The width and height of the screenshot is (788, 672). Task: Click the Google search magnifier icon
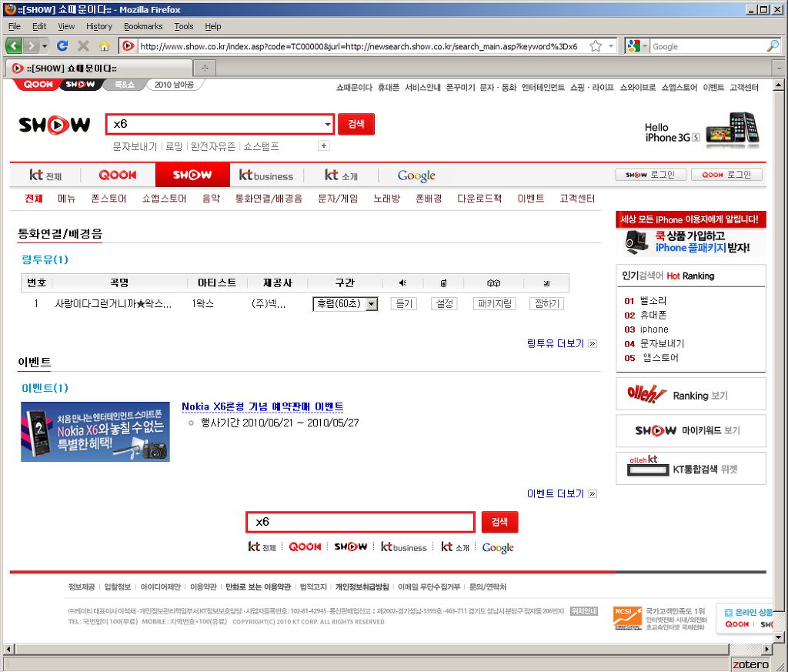[x=773, y=46]
